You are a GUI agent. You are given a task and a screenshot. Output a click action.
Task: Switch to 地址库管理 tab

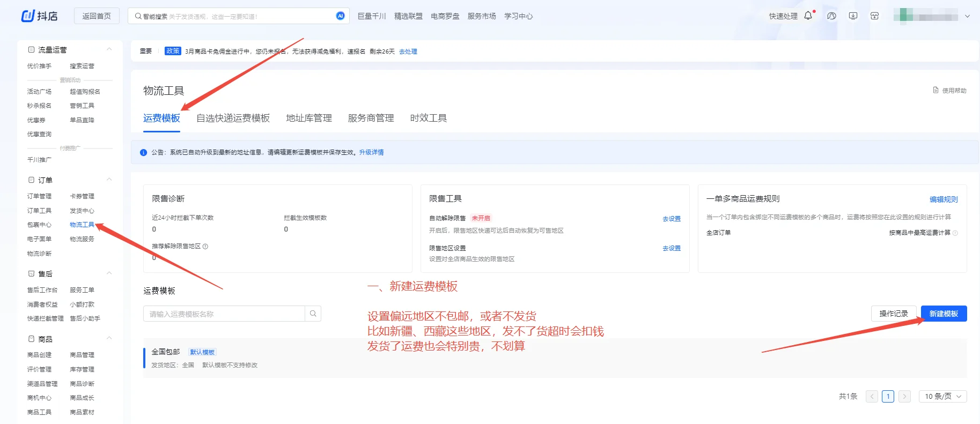coord(308,118)
